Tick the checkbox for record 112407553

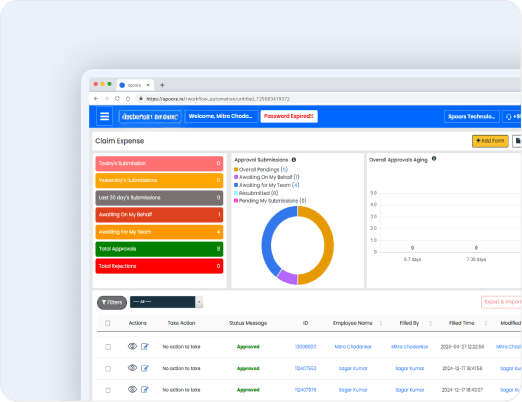(108, 369)
